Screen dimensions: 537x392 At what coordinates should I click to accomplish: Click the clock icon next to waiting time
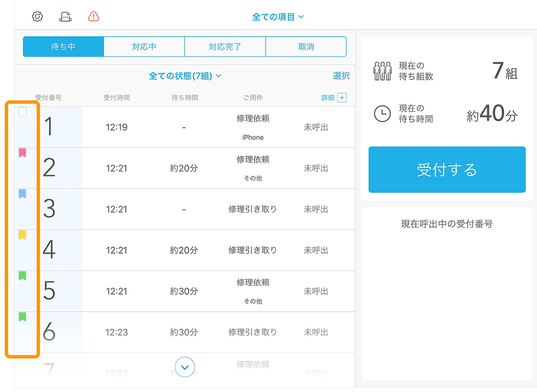382,114
